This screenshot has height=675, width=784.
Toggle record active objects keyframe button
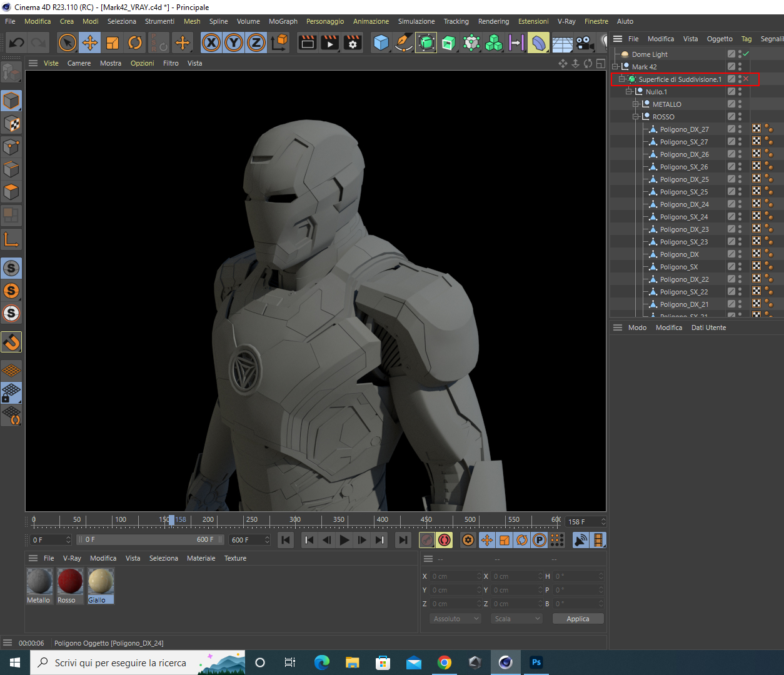(x=427, y=540)
